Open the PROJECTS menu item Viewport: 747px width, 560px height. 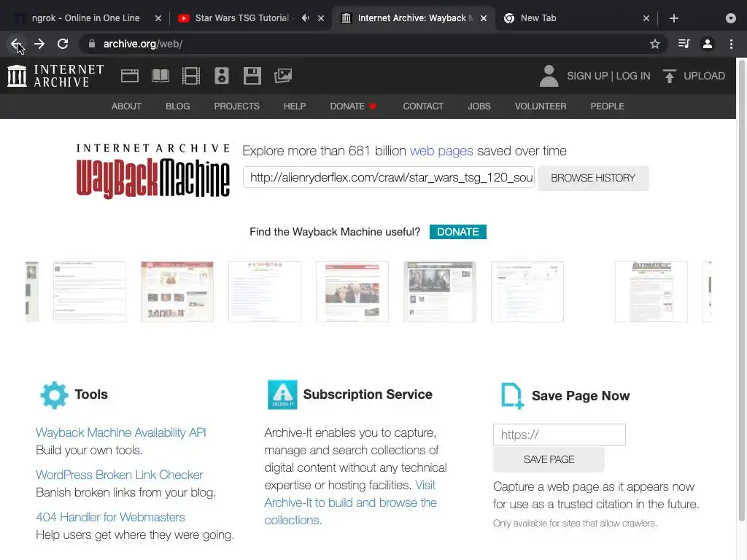click(237, 106)
